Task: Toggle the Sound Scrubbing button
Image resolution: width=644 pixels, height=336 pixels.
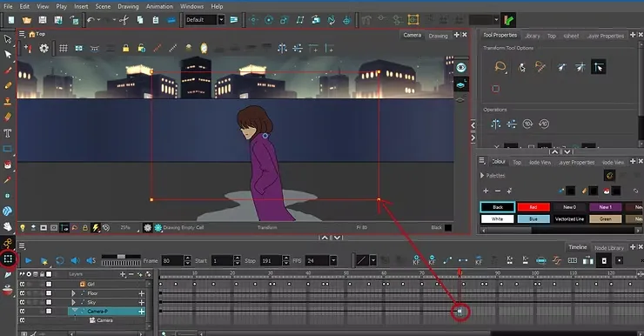Action: (91, 260)
